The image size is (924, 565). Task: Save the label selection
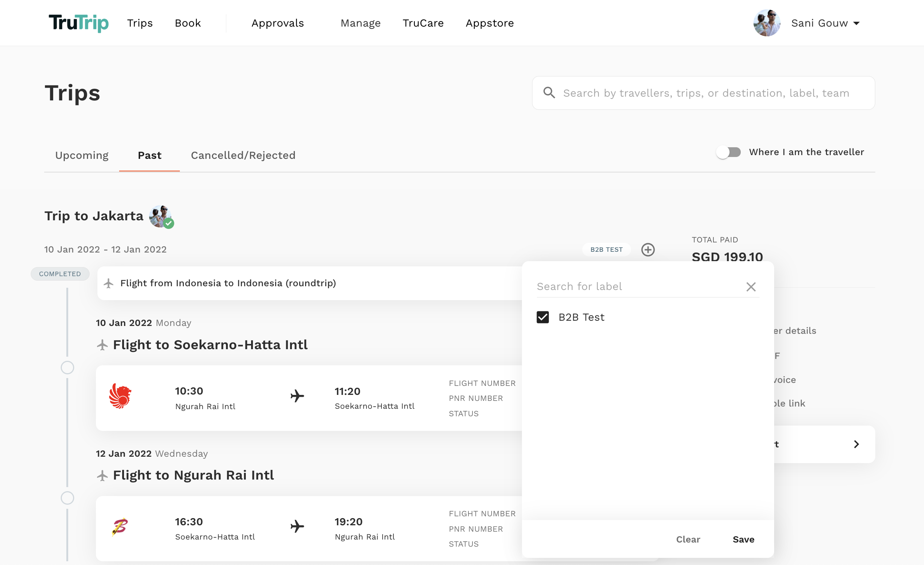click(743, 540)
